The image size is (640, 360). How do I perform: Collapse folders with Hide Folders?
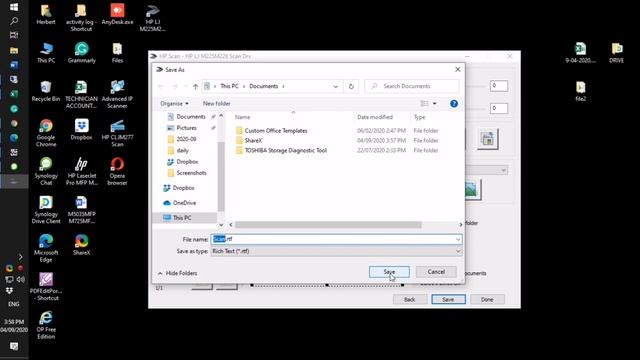(x=177, y=273)
